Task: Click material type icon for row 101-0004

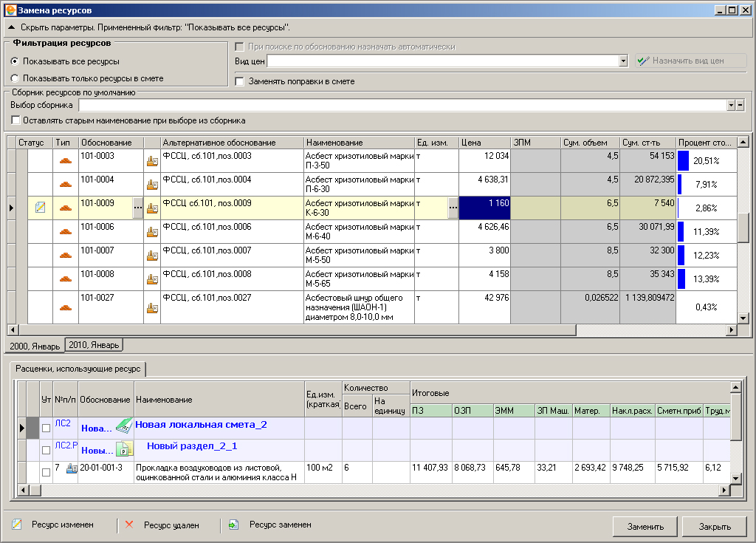Action: tap(66, 185)
